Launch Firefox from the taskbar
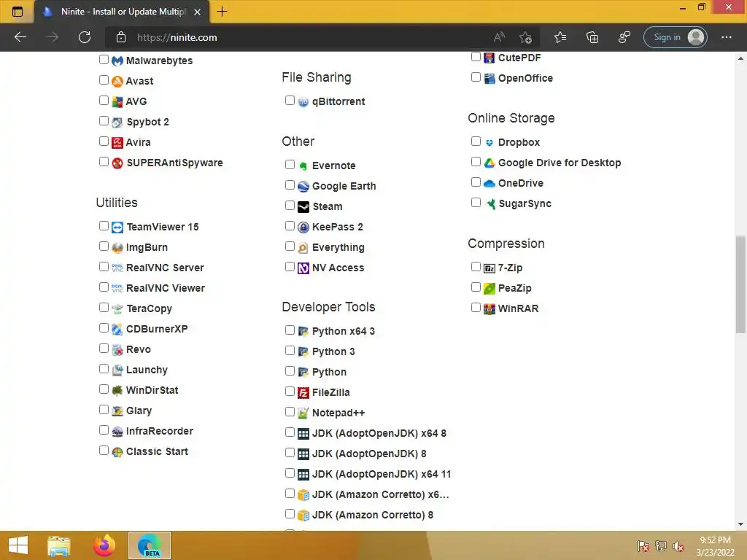The image size is (747, 560). coord(104,545)
